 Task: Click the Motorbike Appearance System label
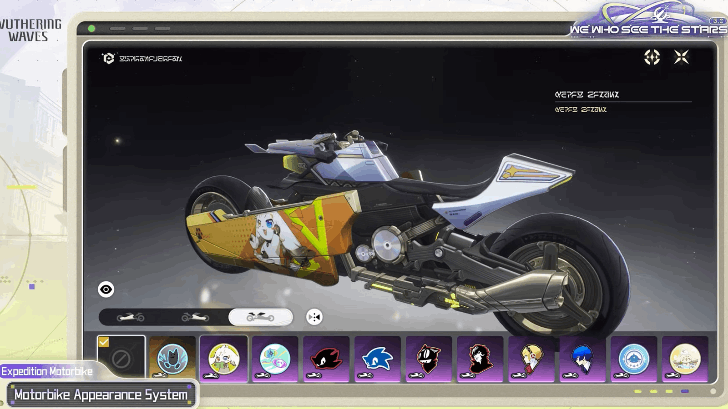(x=100, y=395)
